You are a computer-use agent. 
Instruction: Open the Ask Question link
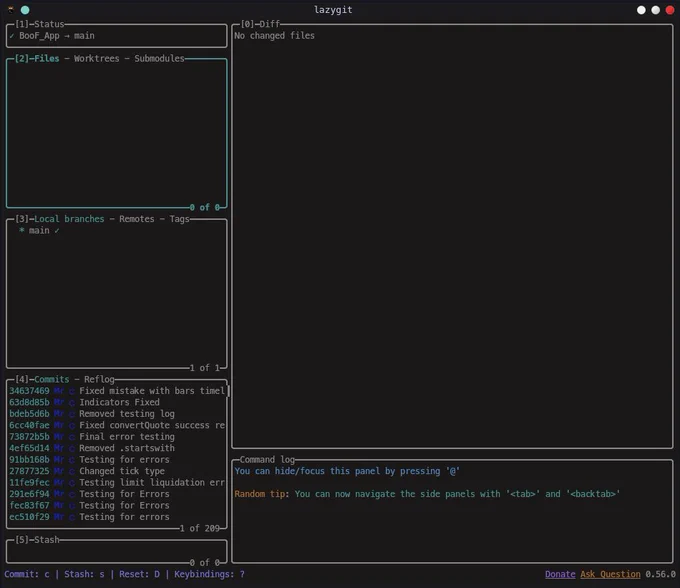(x=610, y=575)
